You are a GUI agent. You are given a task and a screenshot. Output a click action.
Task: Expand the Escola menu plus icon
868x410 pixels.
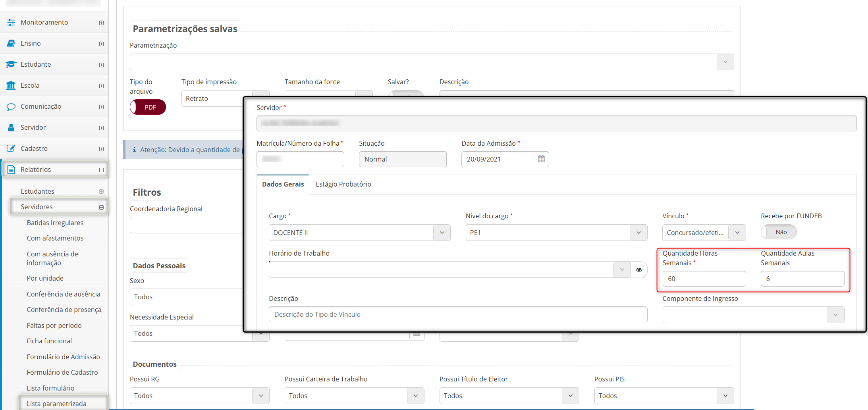pos(101,86)
